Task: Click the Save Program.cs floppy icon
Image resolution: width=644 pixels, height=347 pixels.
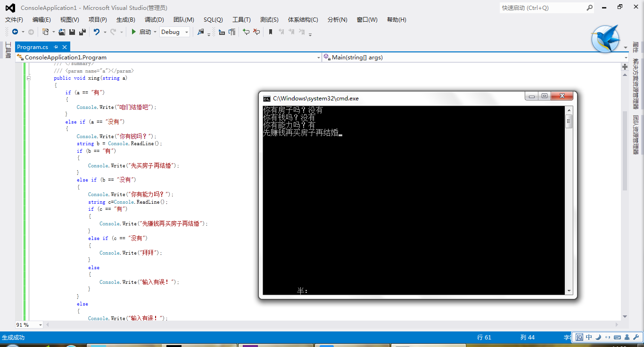Action: 72,32
